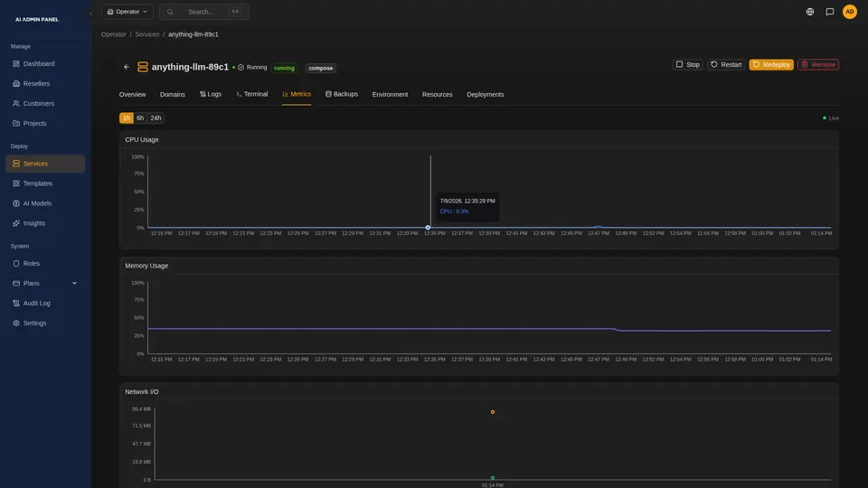Select the 24h time range
This screenshot has width=868, height=488.
point(156,117)
